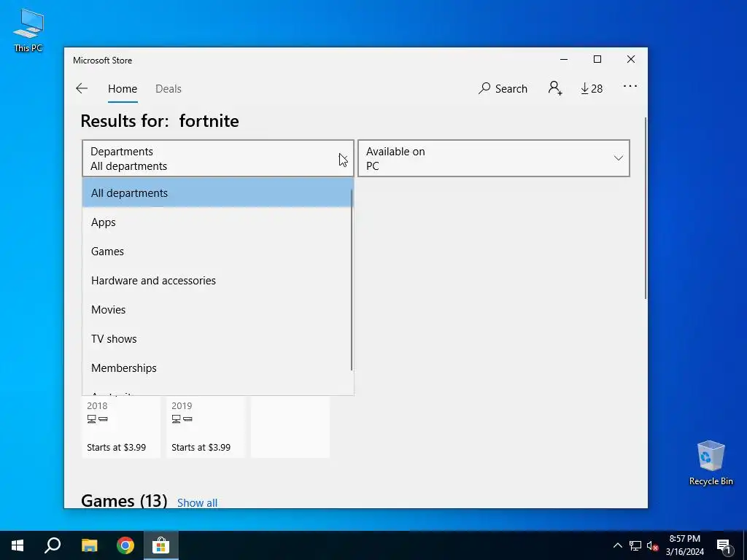Choose Apps in the departments list
The width and height of the screenshot is (747, 560).
(216, 222)
